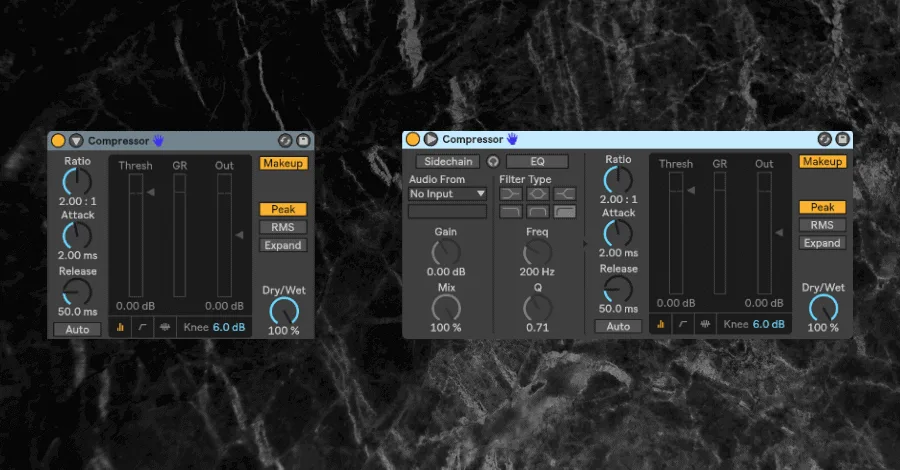Switch right Compressor to transfer curve view
Screen dimensions: 900x470
point(683,324)
